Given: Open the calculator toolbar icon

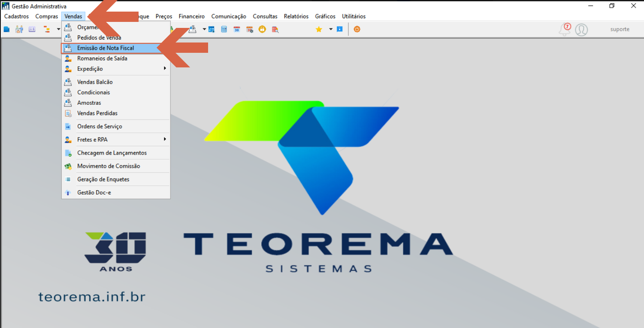Looking at the screenshot, I should 224,29.
